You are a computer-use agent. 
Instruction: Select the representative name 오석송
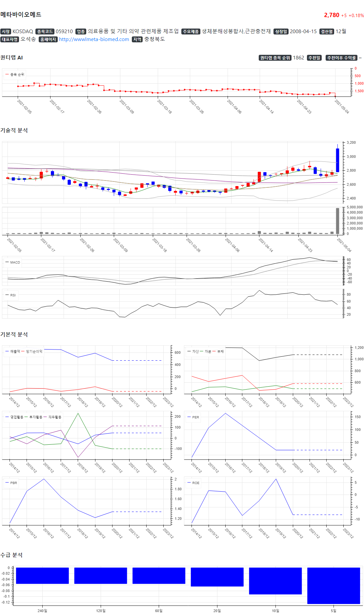(x=28, y=39)
